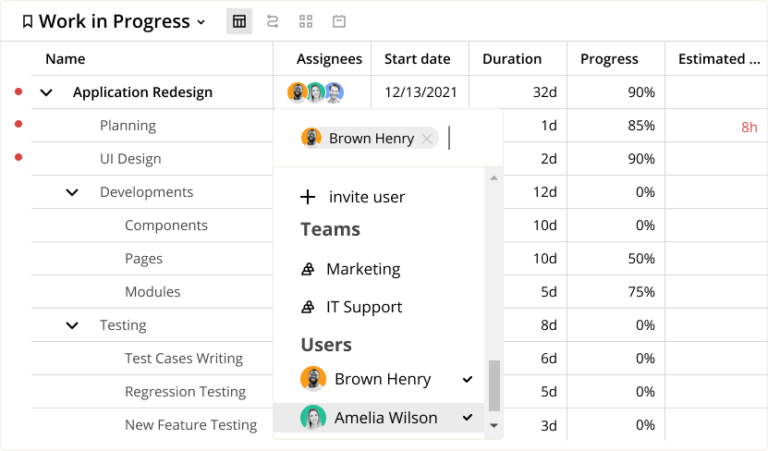
Task: Click the red dot beside UI Design
Action: click(x=19, y=157)
